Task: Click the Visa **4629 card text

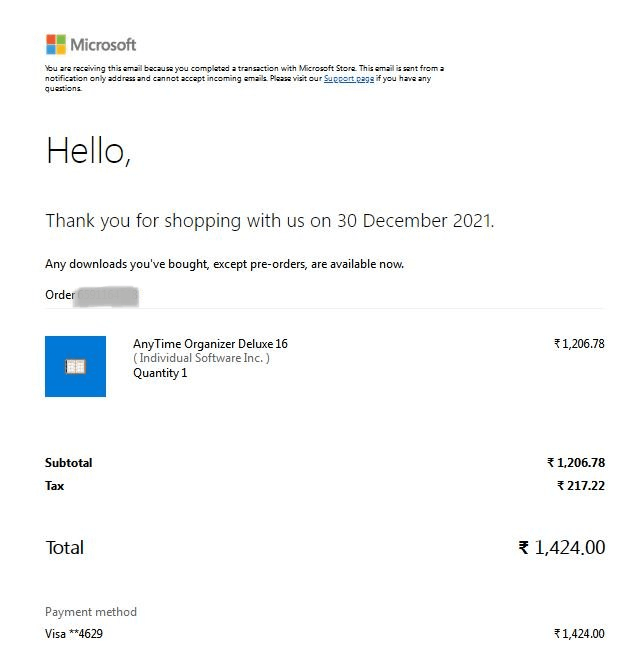Action: [x=74, y=634]
